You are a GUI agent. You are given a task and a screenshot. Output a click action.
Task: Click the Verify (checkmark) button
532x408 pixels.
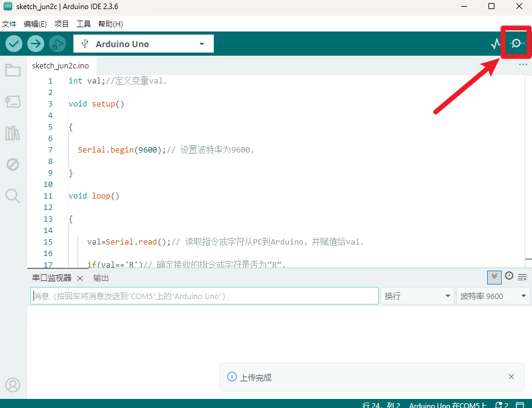(14, 44)
